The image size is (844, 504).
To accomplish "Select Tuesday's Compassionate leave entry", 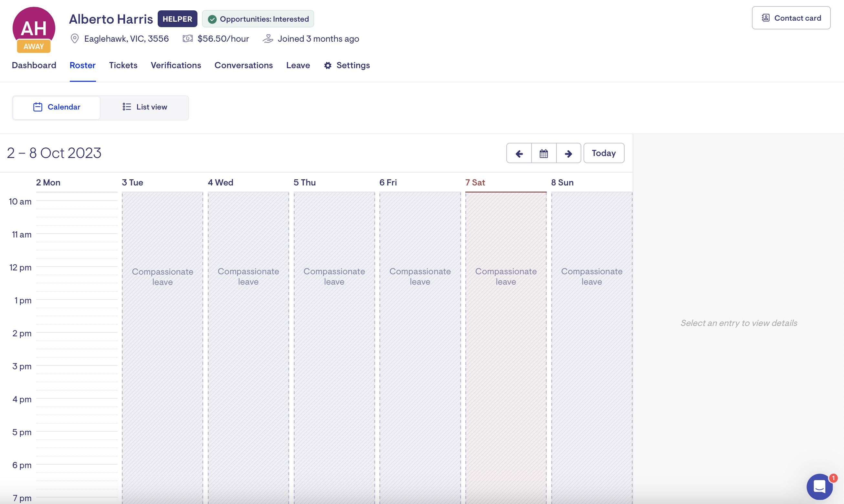I will coord(162,277).
